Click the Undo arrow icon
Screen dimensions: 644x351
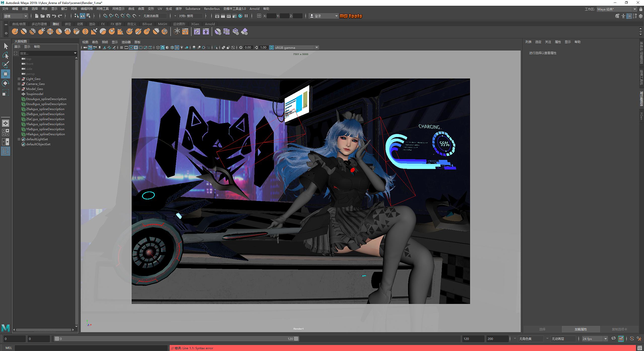click(54, 16)
